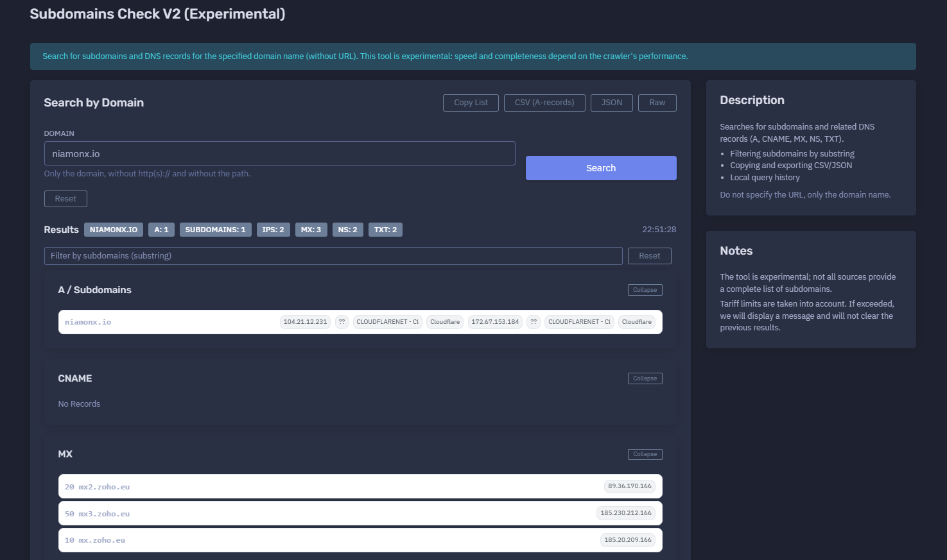
Task: Click the NIAMONX.IO results badge
Action: click(x=114, y=230)
